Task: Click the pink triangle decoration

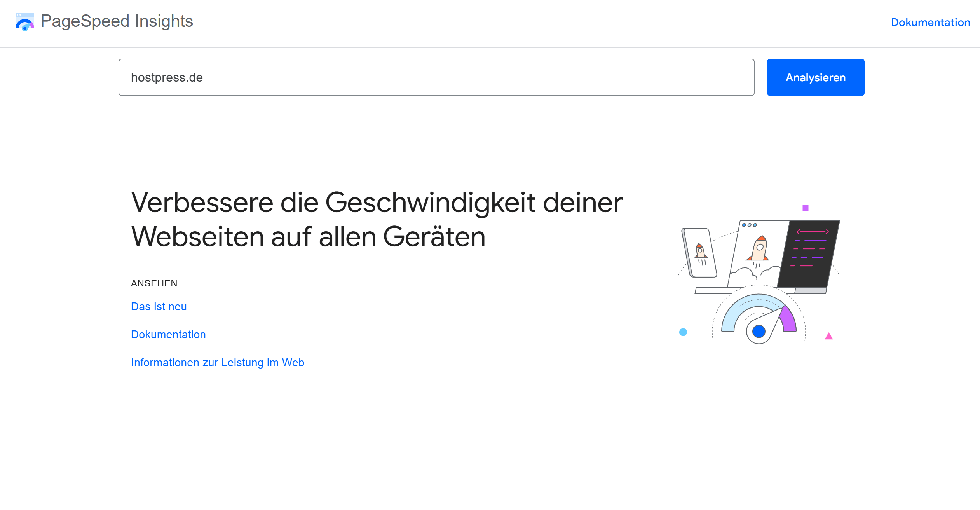Action: click(x=828, y=336)
